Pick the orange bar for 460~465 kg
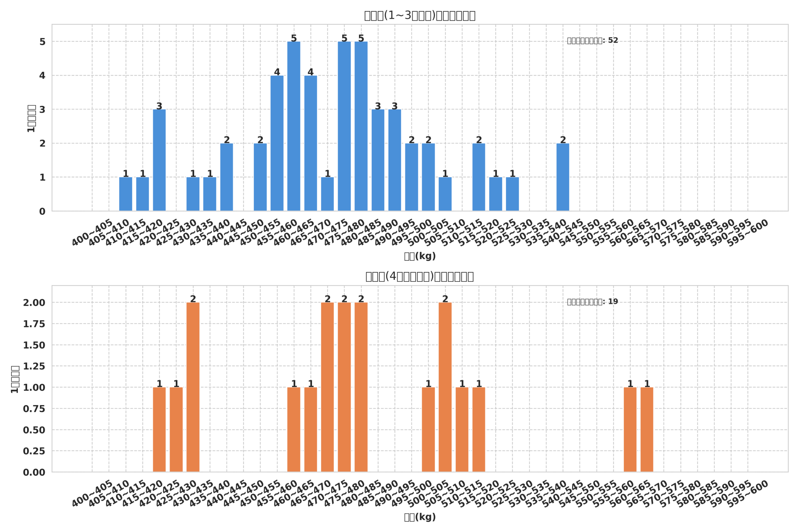Image resolution: width=798 pixels, height=532 pixels. [x=294, y=429]
